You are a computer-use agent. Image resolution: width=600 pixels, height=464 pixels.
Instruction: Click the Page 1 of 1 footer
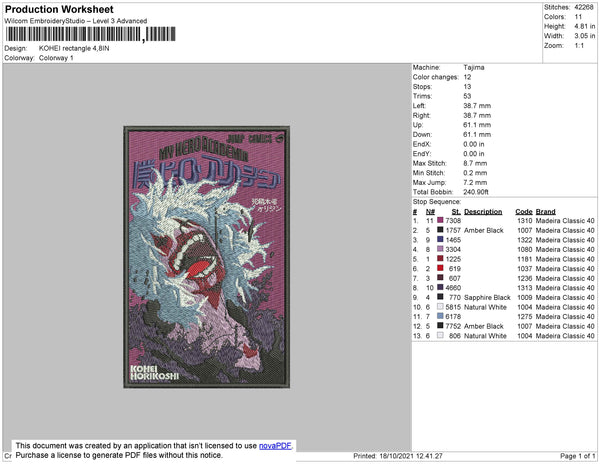point(577,456)
